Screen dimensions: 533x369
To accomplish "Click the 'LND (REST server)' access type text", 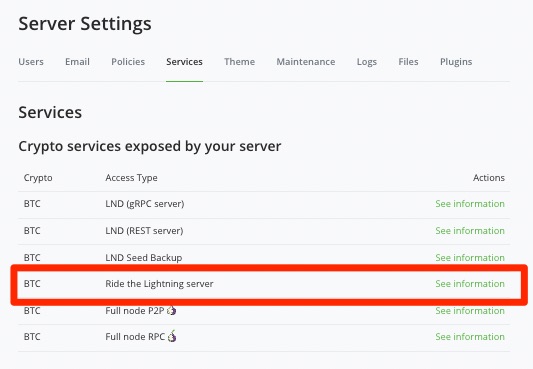I will [144, 231].
